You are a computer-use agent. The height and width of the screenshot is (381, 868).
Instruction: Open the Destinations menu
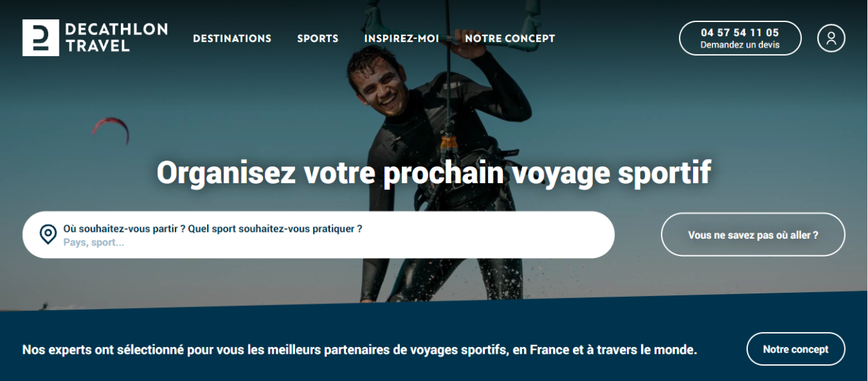[232, 39]
